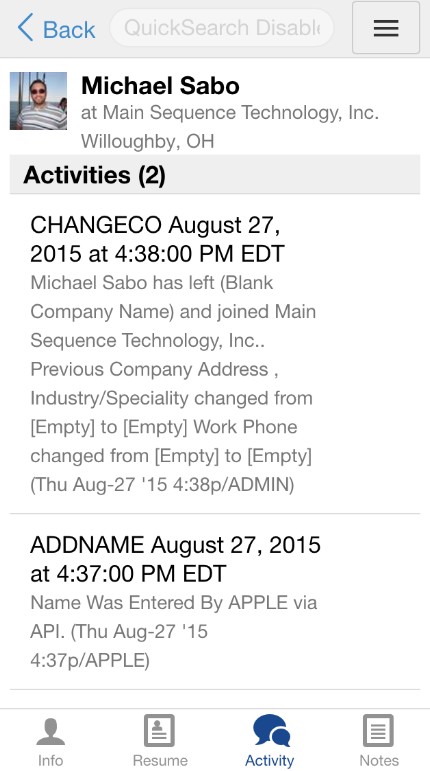Tap the Info person icon
Screen dimensions: 430x771
pos(51,731)
